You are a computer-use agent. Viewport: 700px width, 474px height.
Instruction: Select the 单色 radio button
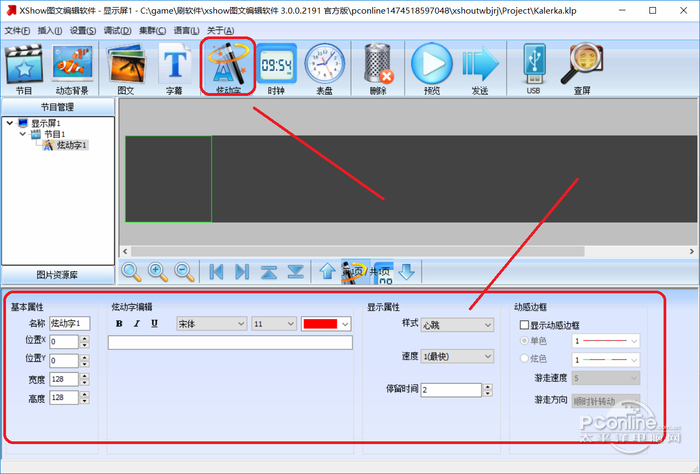point(525,341)
